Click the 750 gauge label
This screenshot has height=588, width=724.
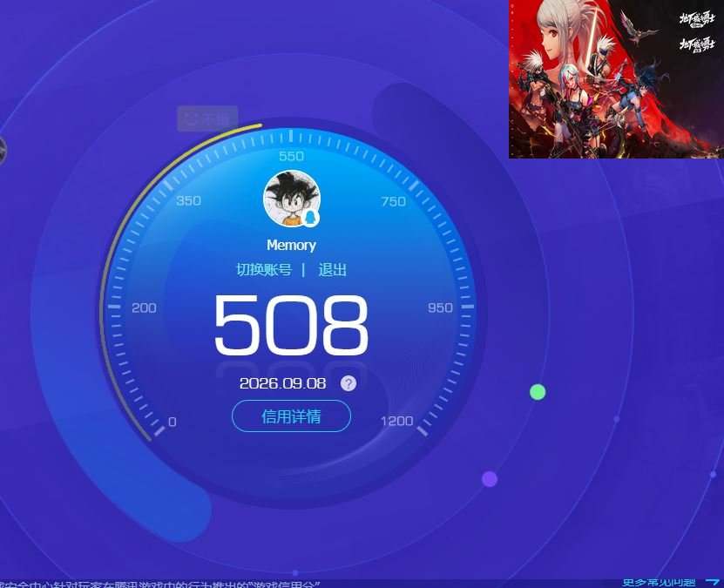[x=394, y=201]
